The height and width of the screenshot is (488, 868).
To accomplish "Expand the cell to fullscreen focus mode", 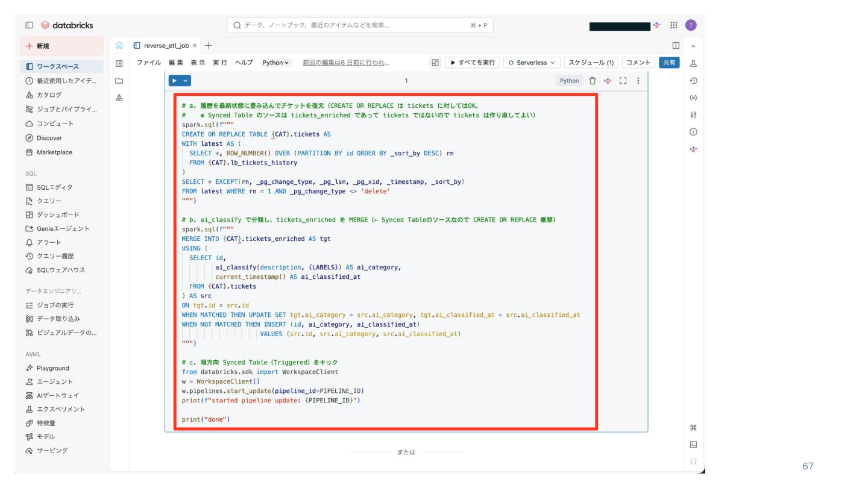I will coord(623,81).
